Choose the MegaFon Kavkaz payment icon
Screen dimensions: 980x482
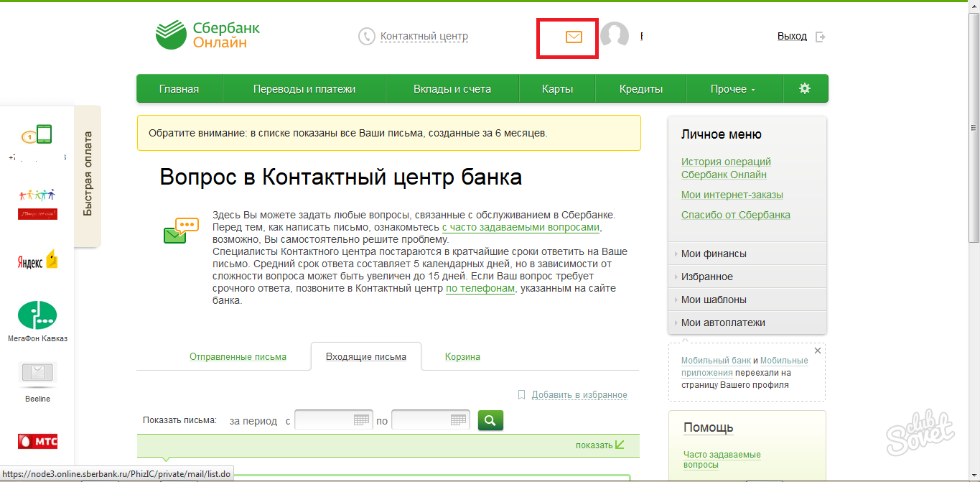point(37,316)
